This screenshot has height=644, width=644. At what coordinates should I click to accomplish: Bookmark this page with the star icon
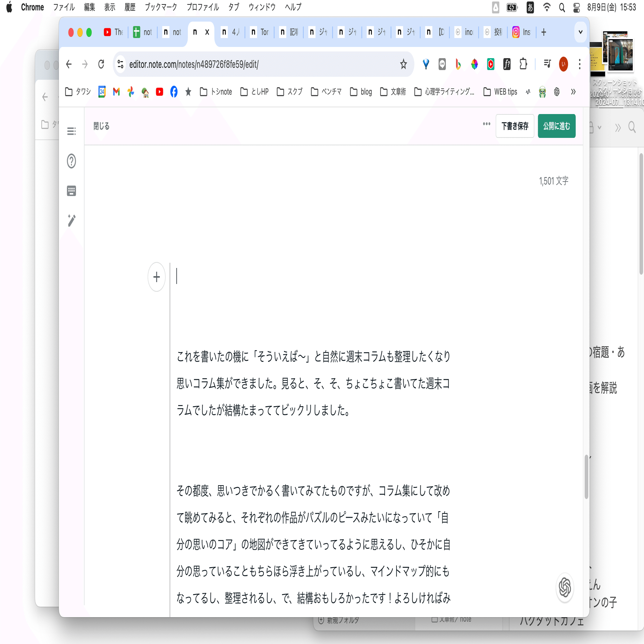403,64
